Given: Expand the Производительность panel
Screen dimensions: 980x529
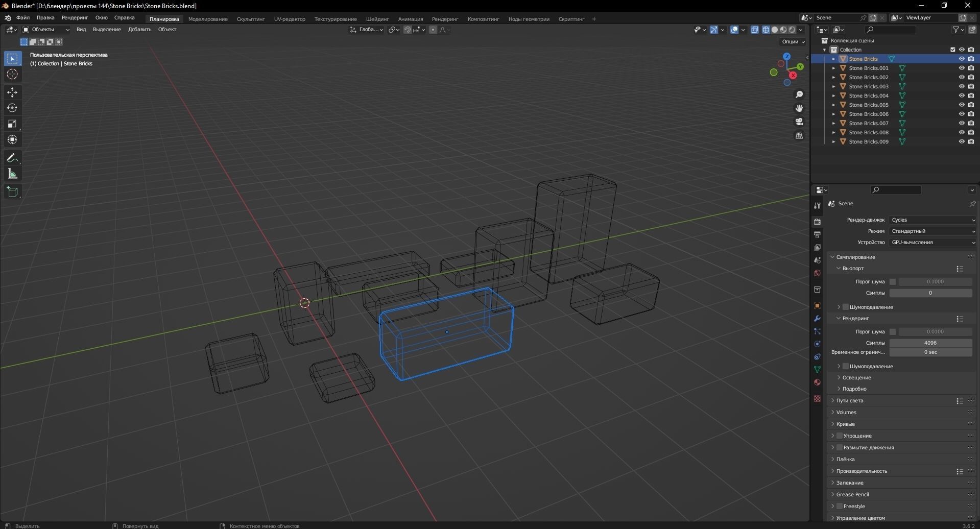Looking at the screenshot, I should coord(862,471).
